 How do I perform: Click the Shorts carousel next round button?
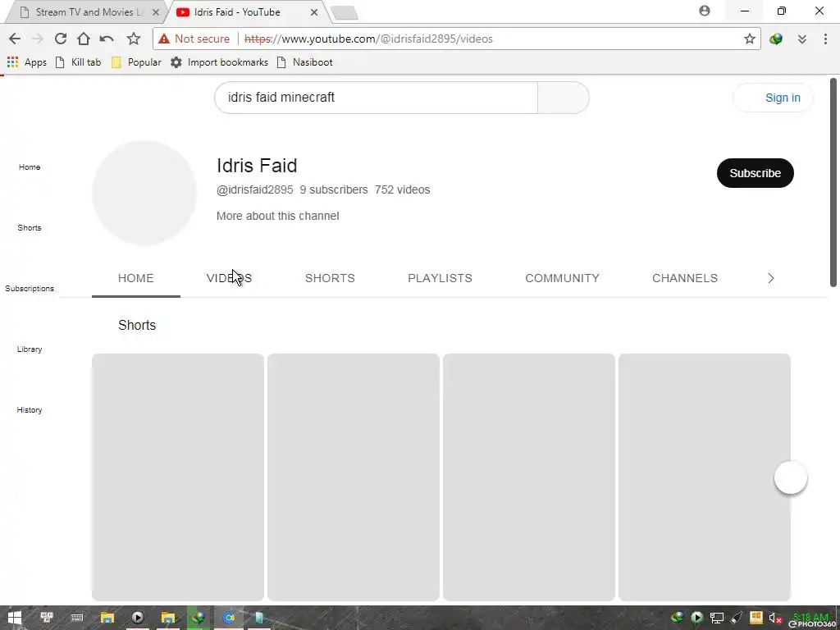click(791, 477)
